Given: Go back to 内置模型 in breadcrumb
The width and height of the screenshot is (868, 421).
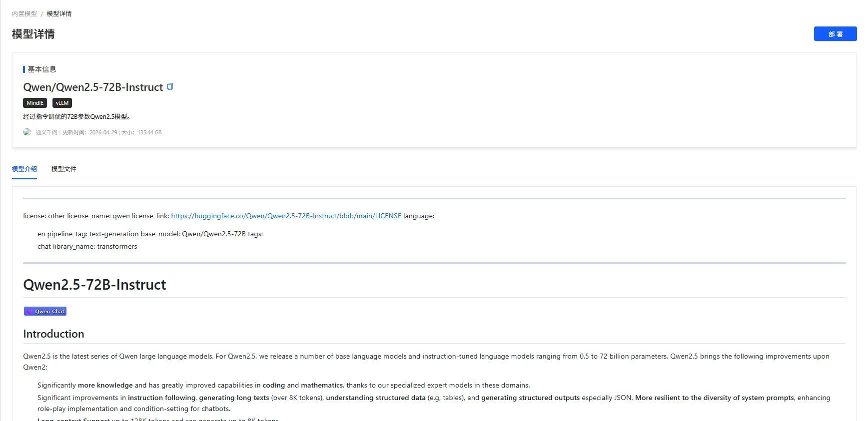Looking at the screenshot, I should click(x=24, y=13).
